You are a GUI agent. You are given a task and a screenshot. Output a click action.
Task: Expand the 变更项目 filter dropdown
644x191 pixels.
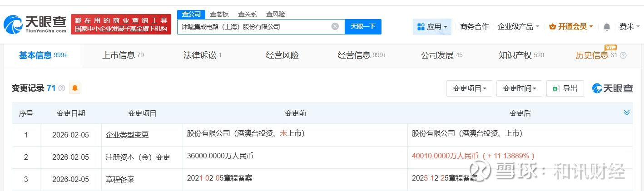click(469, 88)
